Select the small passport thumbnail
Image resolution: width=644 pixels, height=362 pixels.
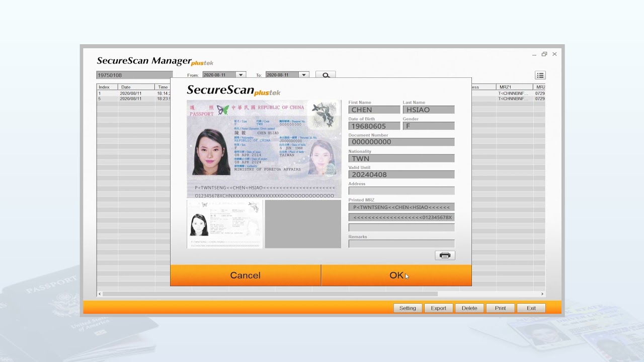[225, 224]
